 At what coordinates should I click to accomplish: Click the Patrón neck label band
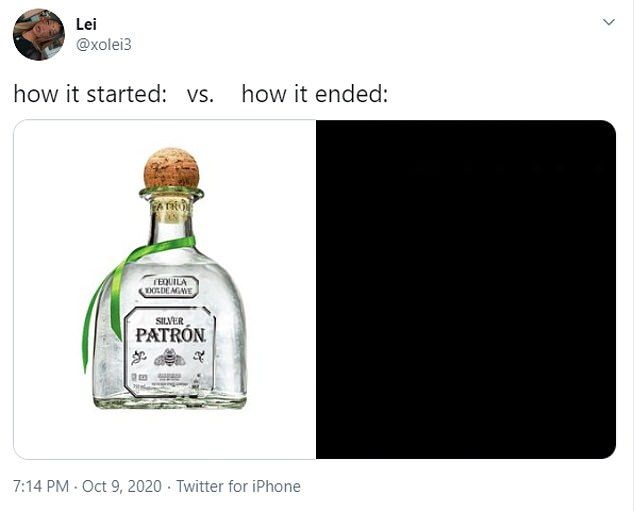pyautogui.click(x=170, y=209)
